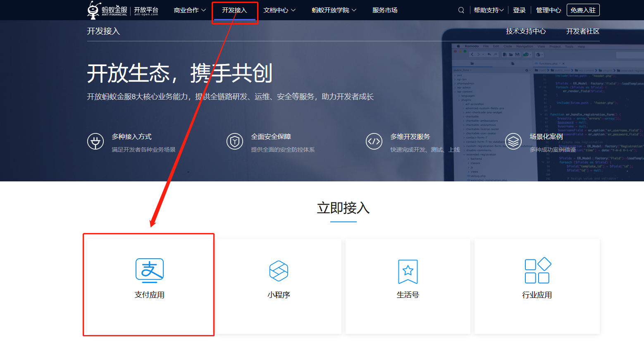Click the 行业应用 squares icon

537,271
